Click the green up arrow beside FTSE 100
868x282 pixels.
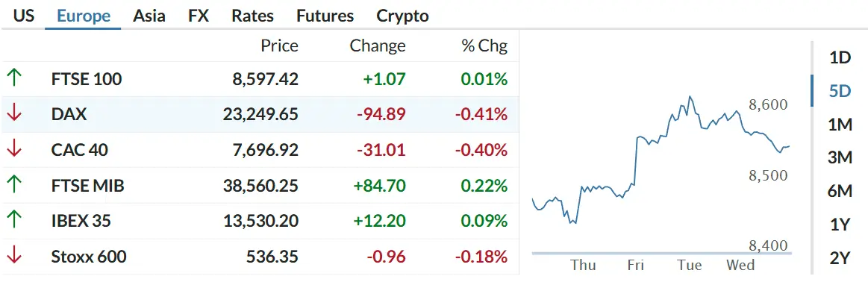point(14,78)
